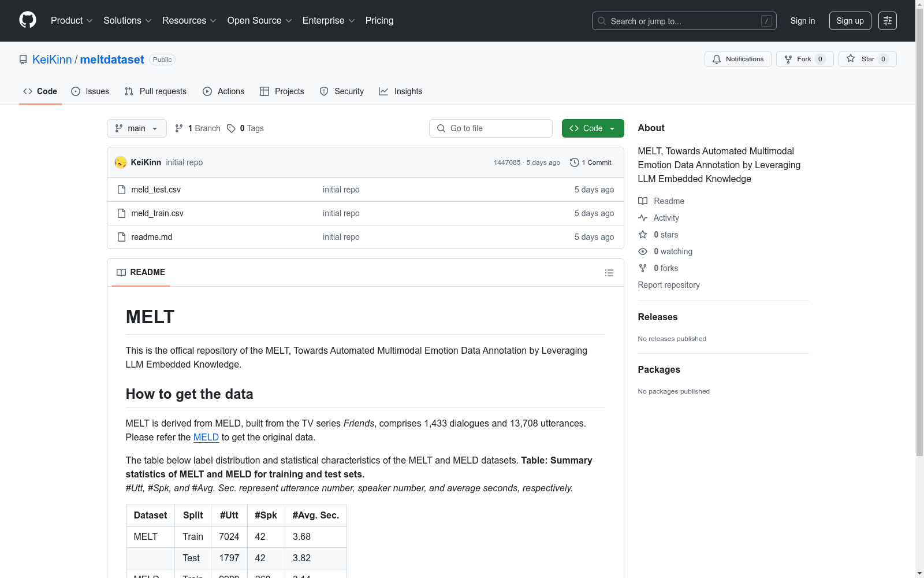Open the meltdataset repository name link
This screenshot has height=578, width=924.
point(112,60)
